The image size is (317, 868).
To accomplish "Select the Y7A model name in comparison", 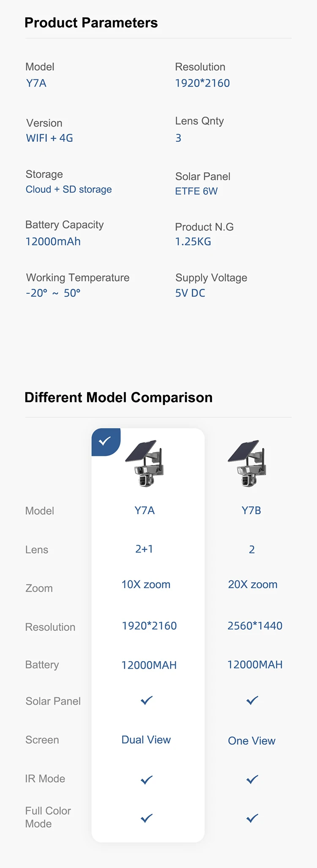I will coord(145,510).
